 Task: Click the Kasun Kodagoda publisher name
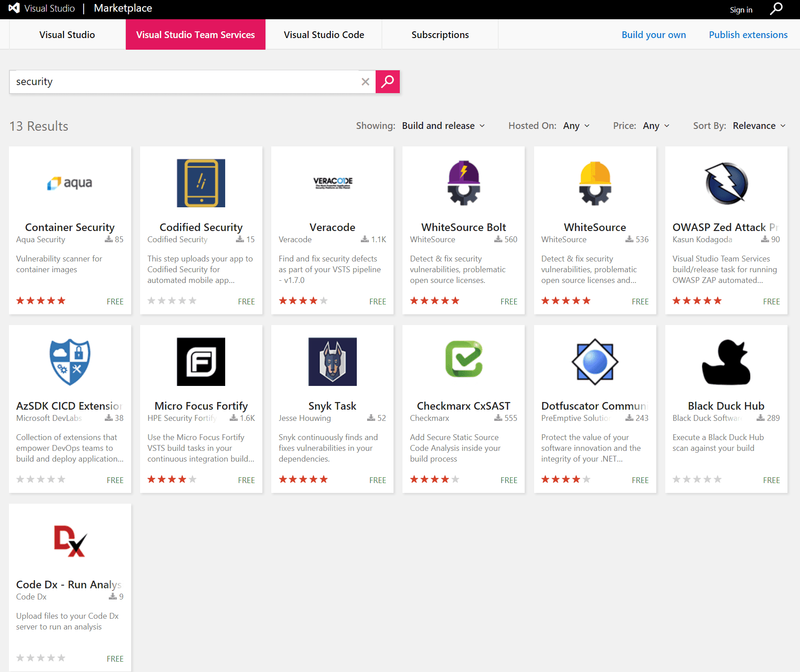coord(702,239)
